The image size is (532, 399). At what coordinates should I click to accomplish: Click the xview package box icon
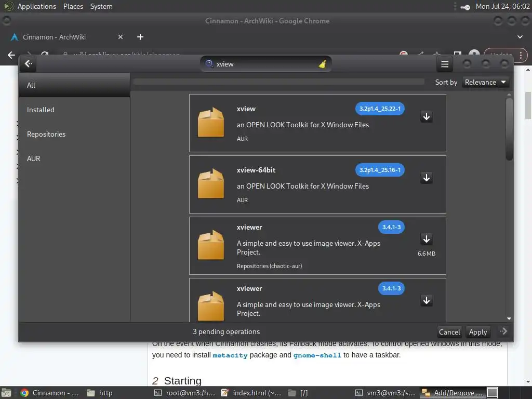pyautogui.click(x=211, y=123)
